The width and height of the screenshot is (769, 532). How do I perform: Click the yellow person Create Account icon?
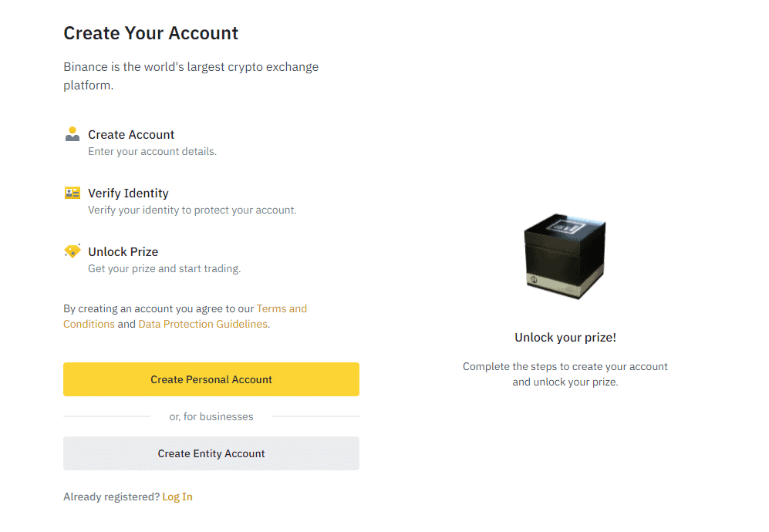(x=73, y=134)
